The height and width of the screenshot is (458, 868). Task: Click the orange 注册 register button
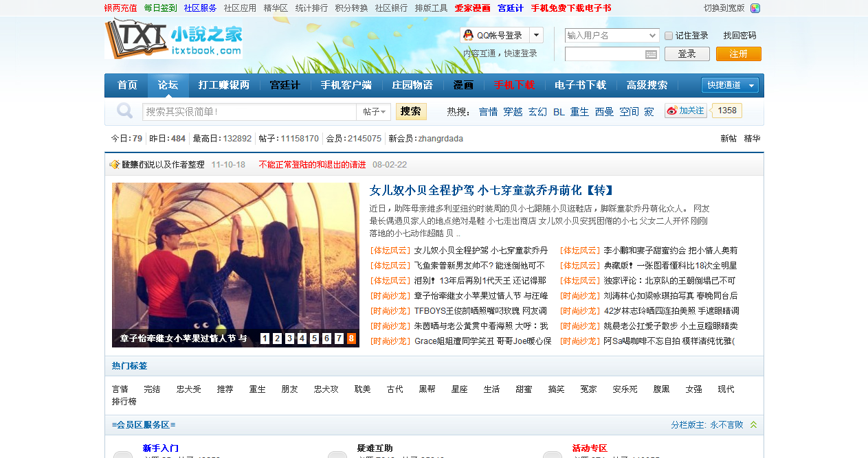click(738, 54)
